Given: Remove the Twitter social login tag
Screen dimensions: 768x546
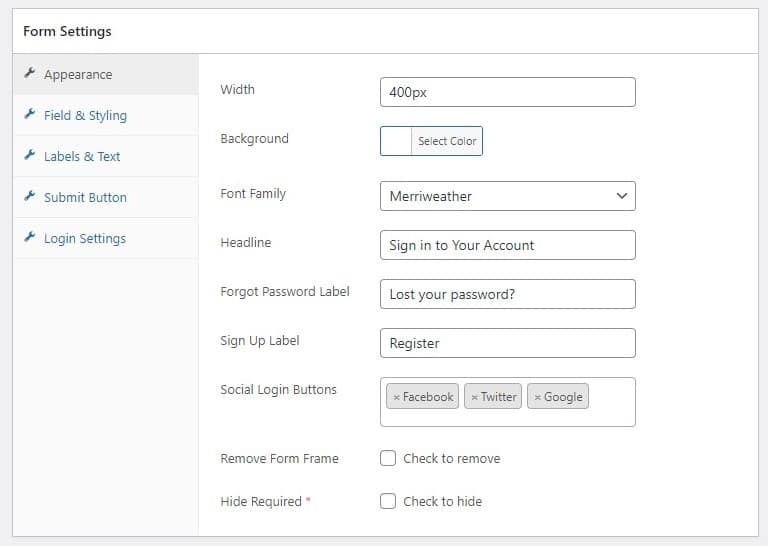Looking at the screenshot, I should pyautogui.click(x=474, y=397).
